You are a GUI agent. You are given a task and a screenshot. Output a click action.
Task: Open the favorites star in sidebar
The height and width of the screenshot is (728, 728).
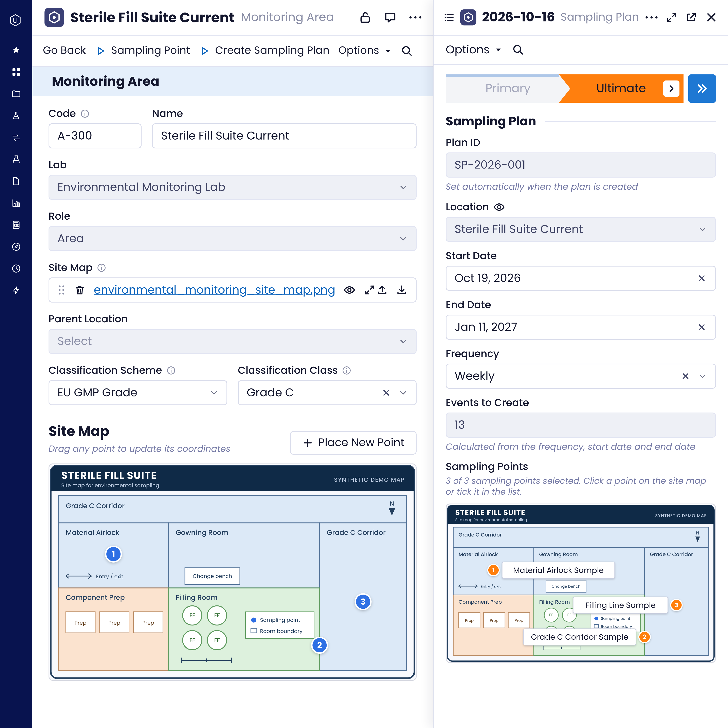point(16,50)
